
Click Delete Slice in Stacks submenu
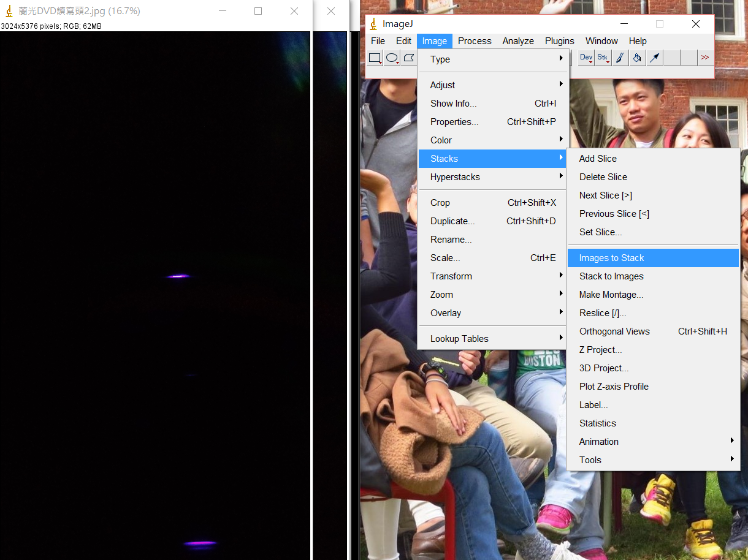tap(654, 177)
